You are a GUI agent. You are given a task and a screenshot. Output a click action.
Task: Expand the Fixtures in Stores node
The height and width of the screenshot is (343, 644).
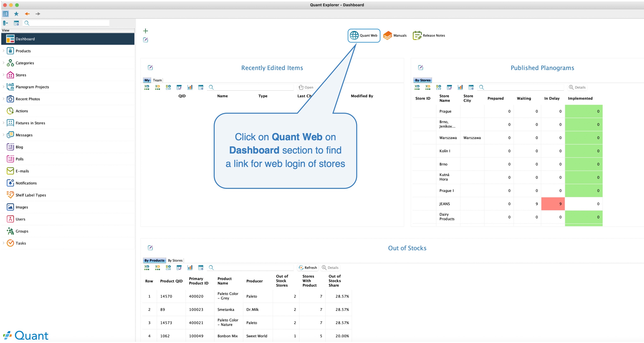coord(4,123)
